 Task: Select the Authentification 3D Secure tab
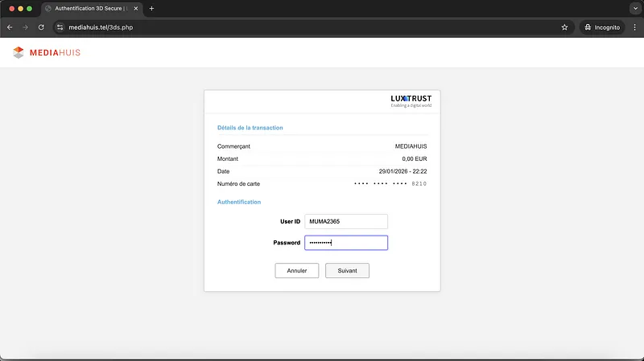pos(91,8)
